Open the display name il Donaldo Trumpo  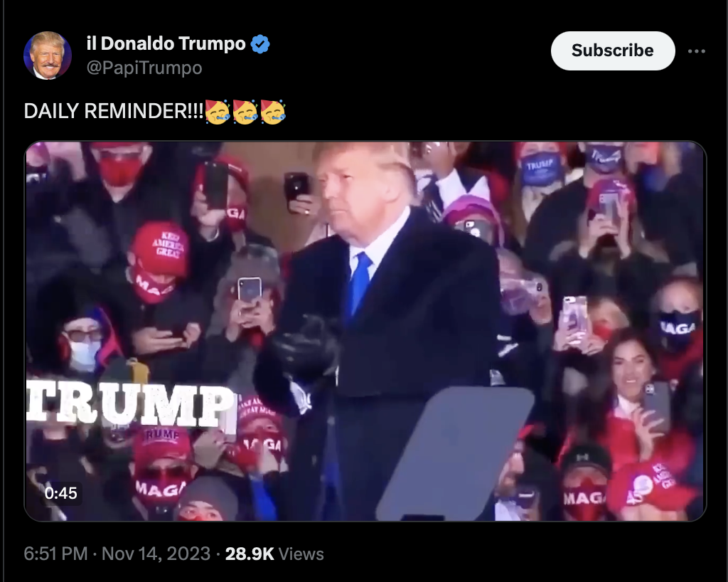tap(166, 43)
